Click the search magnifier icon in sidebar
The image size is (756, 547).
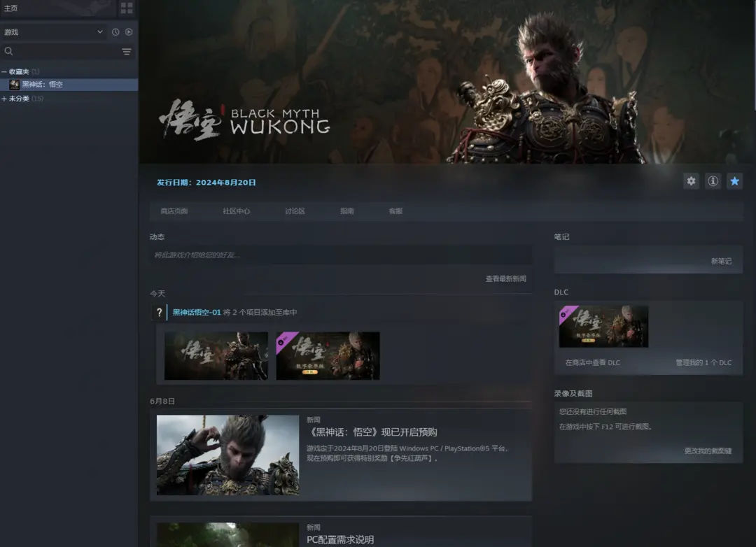coord(9,51)
